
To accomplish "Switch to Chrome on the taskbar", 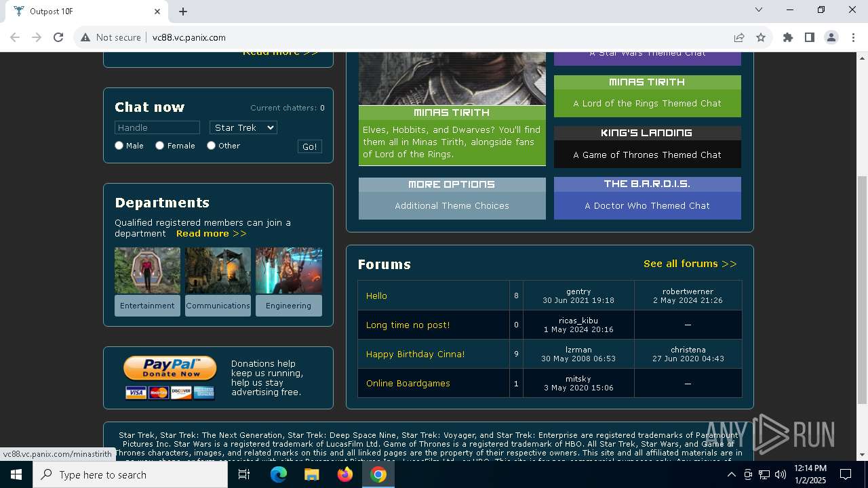I will [x=378, y=474].
